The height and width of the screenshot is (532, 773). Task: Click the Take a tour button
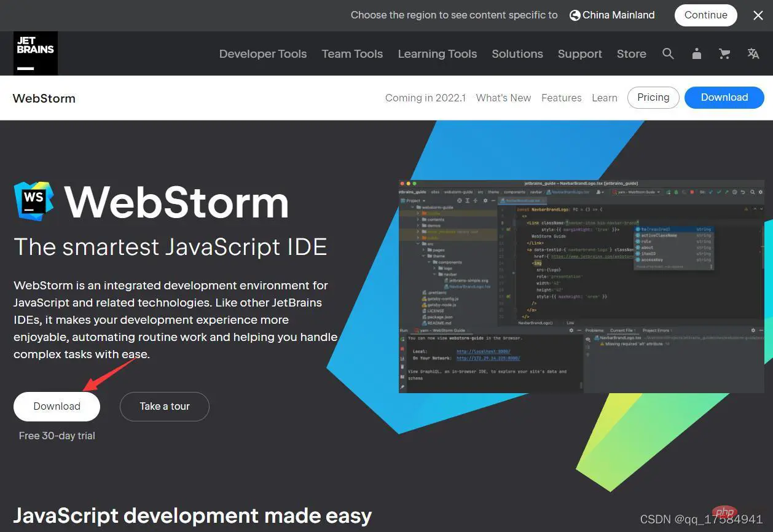coord(165,407)
